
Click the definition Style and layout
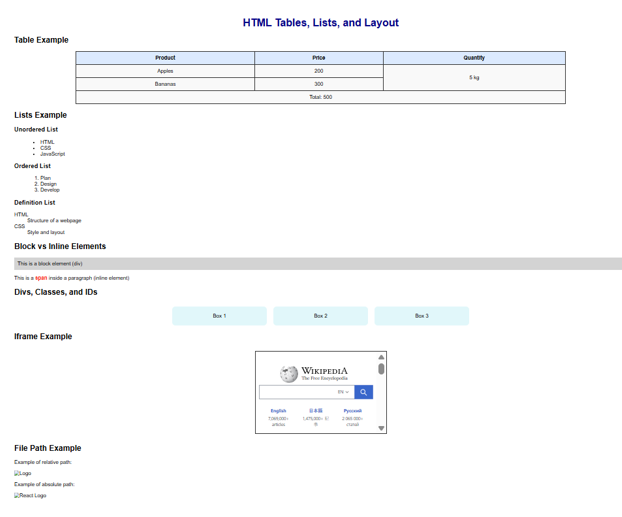(46, 233)
